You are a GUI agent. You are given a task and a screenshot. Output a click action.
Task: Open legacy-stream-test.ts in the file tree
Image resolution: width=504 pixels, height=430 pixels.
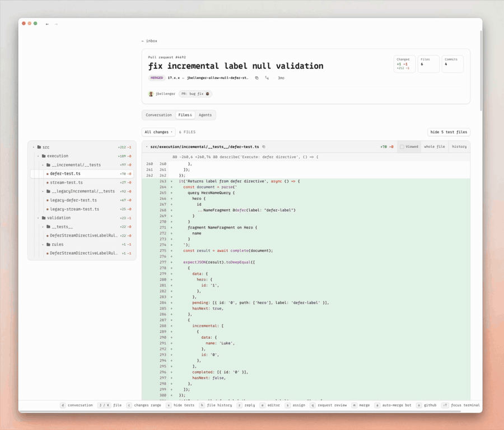[x=82, y=209]
